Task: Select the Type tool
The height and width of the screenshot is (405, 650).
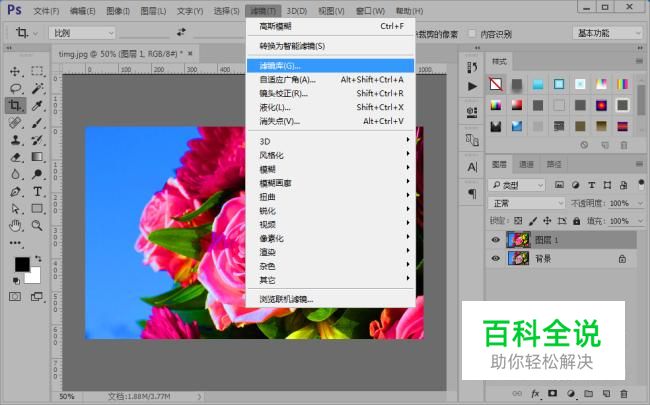Action: (x=37, y=192)
